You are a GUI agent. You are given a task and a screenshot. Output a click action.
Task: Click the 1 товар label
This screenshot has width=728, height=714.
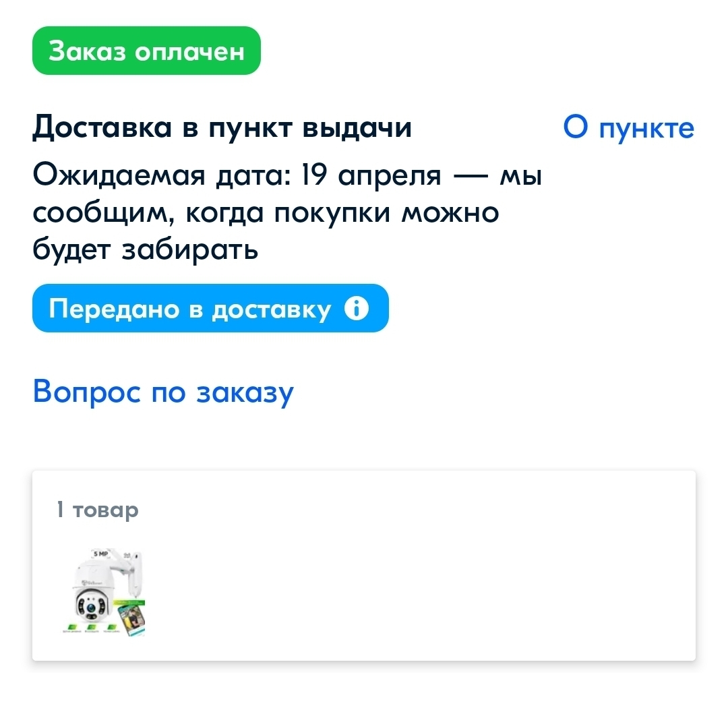98,510
